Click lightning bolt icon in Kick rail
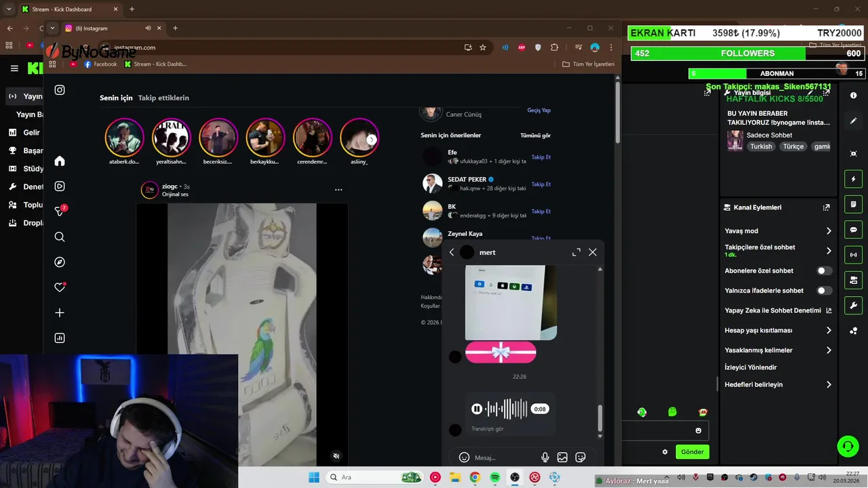The width and height of the screenshot is (868, 488). (854, 179)
